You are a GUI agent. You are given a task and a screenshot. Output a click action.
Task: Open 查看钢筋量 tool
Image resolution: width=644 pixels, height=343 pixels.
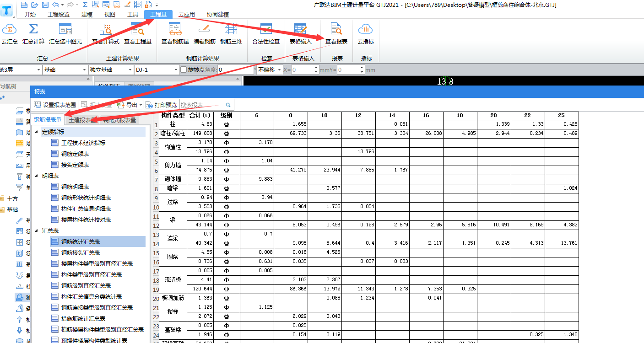(175, 34)
